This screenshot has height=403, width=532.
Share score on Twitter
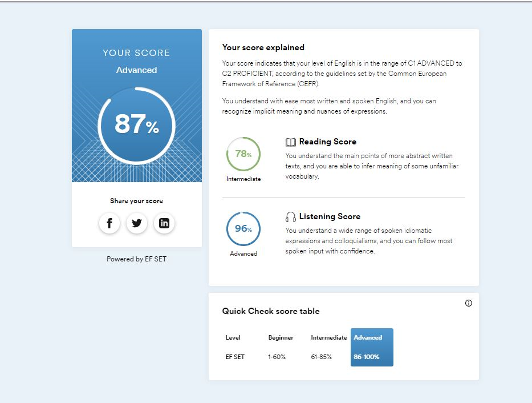point(137,223)
